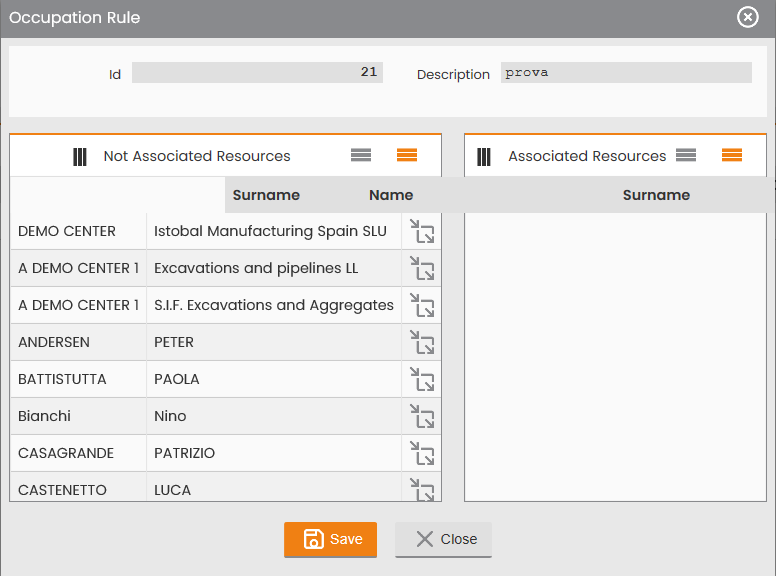Associate CASAGRANDE PATRIZIO using transfer icon
776x576 pixels.
point(422,453)
